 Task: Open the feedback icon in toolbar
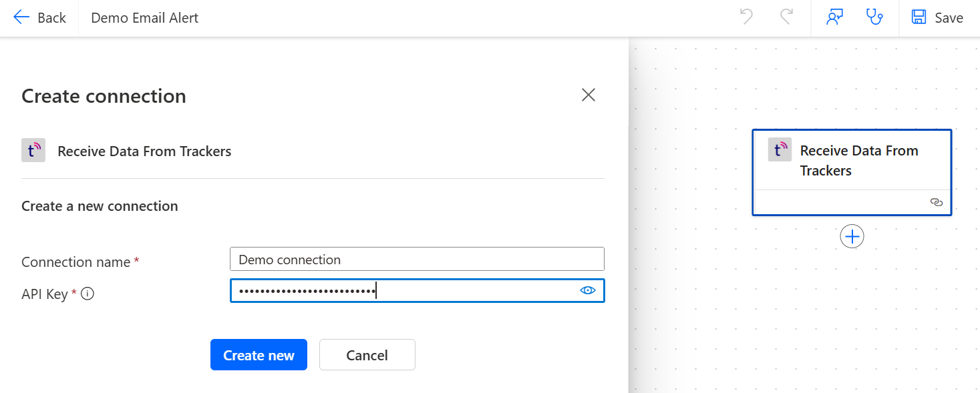(x=834, y=17)
